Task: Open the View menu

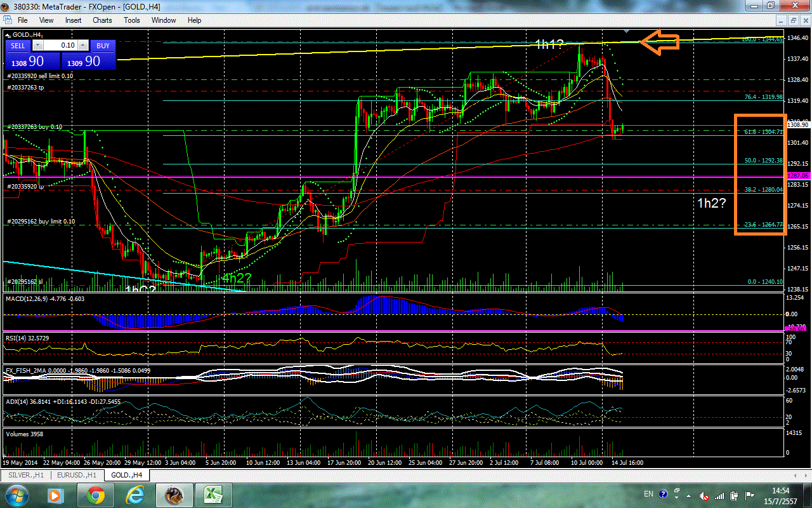Action: [x=46, y=20]
